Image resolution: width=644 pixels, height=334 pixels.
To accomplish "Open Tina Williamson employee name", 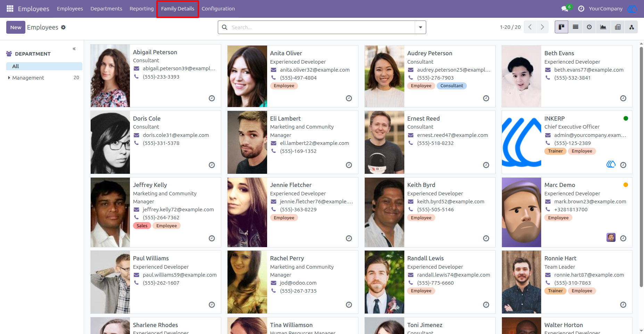I will click(x=291, y=325).
